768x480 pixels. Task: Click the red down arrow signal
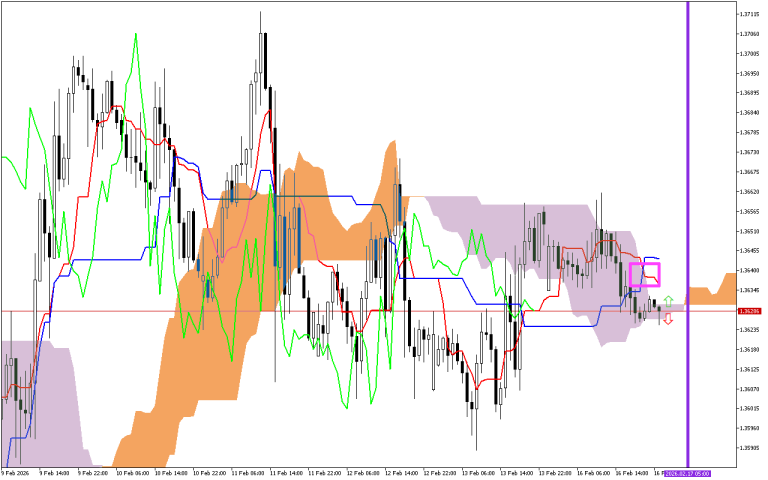(668, 319)
